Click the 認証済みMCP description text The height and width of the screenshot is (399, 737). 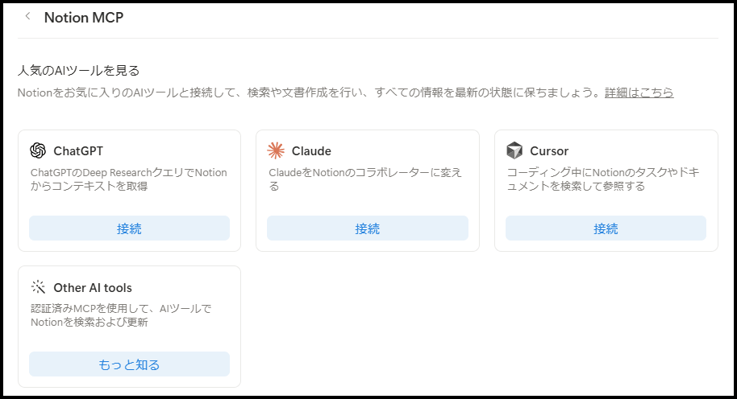coord(121,315)
